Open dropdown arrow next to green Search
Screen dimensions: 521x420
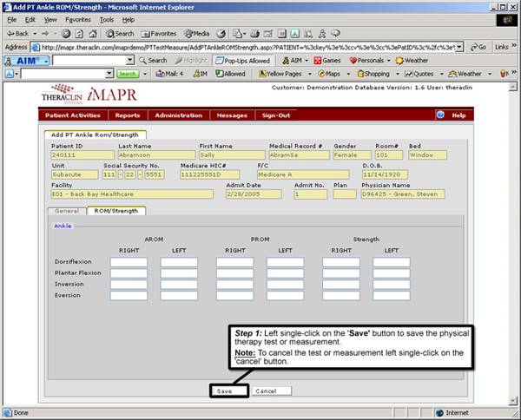click(145, 74)
